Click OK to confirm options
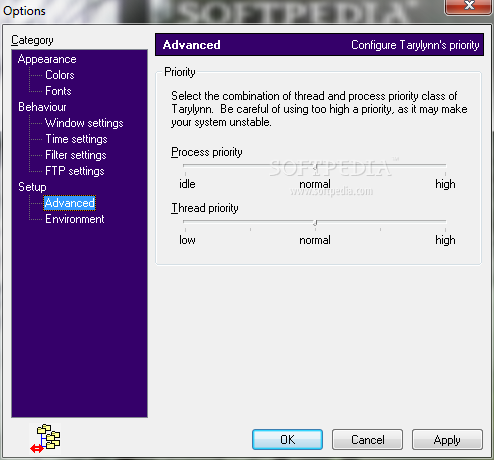This screenshot has height=460, width=494. [x=287, y=440]
